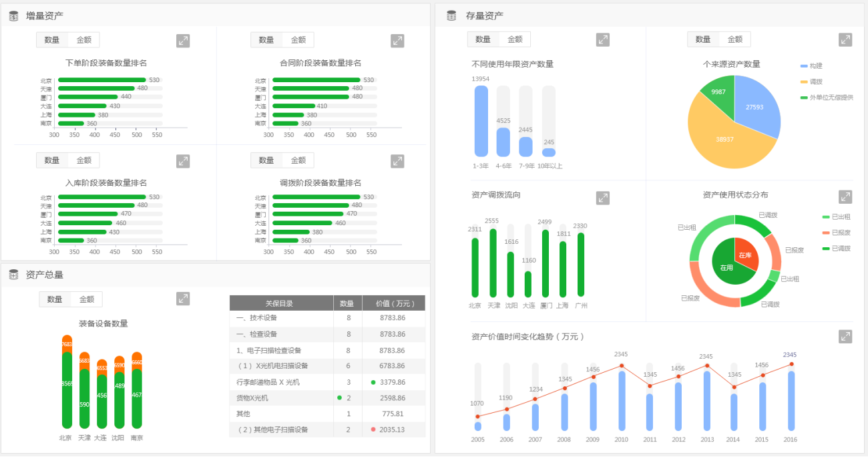Screen dimensions: 868x457
Task: Toggle 装备设备数量 chart to 金额
Action: [x=87, y=299]
